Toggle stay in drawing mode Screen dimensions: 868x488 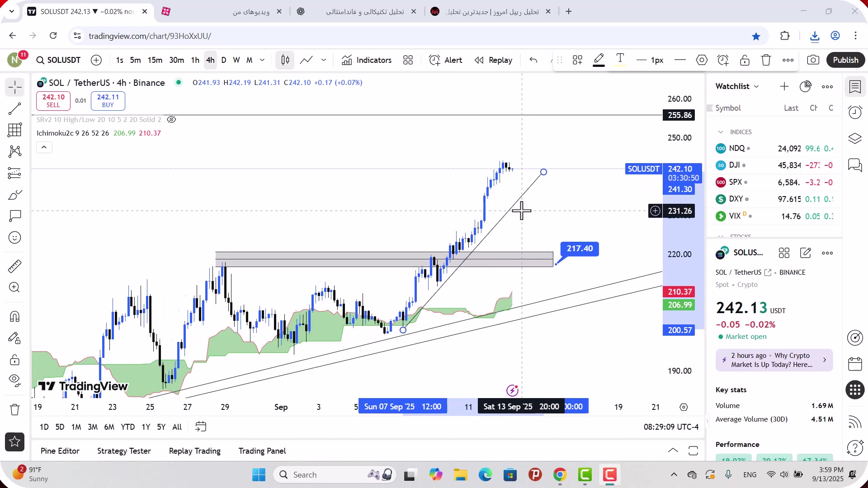14,338
